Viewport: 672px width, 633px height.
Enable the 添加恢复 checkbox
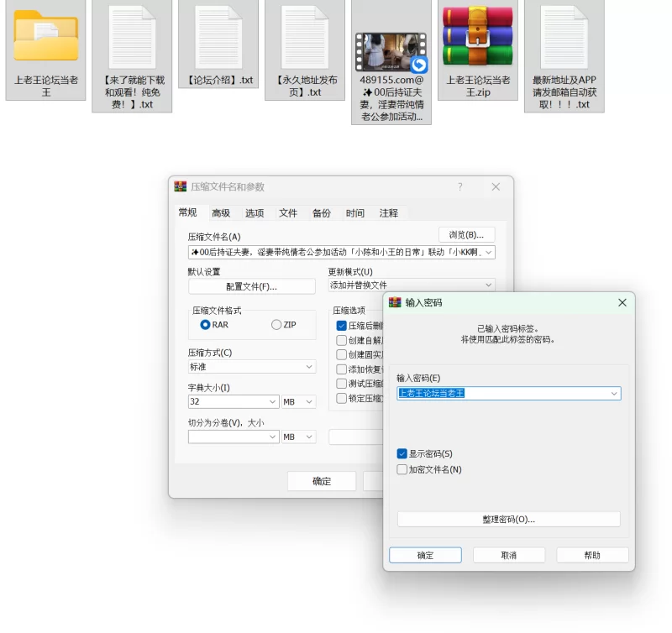click(x=342, y=369)
